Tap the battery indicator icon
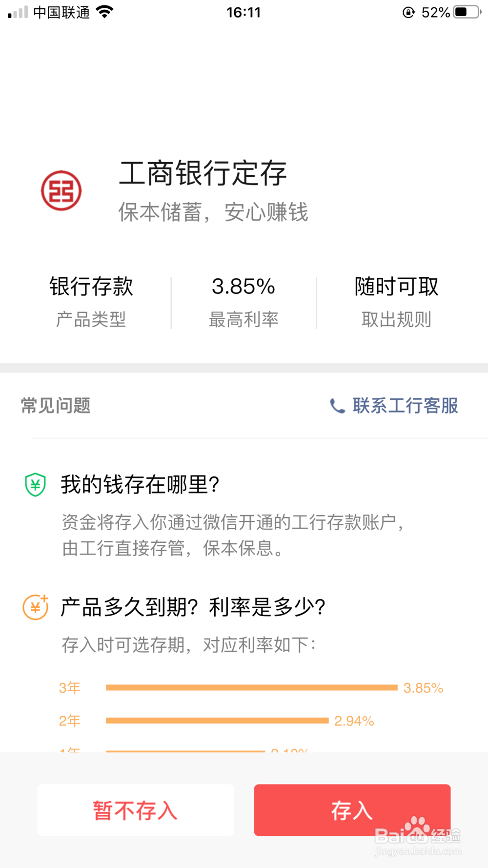 click(468, 12)
